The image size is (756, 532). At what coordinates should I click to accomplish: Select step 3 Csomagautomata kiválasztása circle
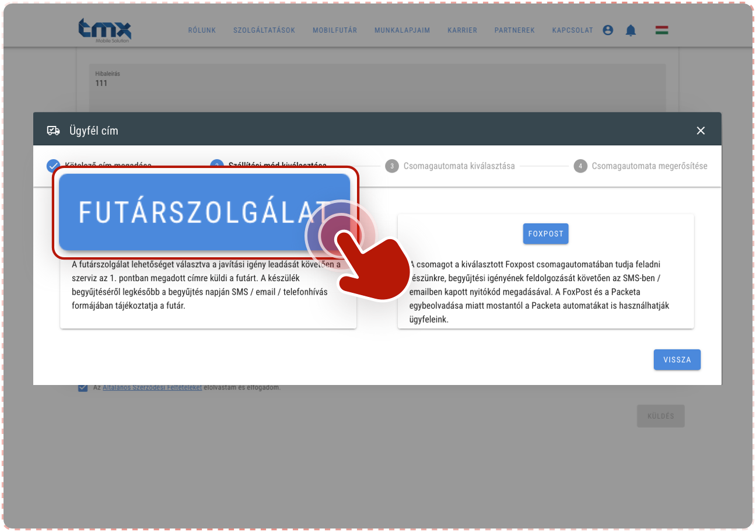click(x=391, y=166)
